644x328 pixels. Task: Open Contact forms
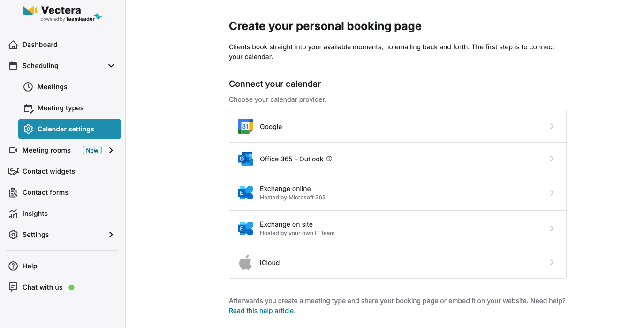(x=45, y=192)
